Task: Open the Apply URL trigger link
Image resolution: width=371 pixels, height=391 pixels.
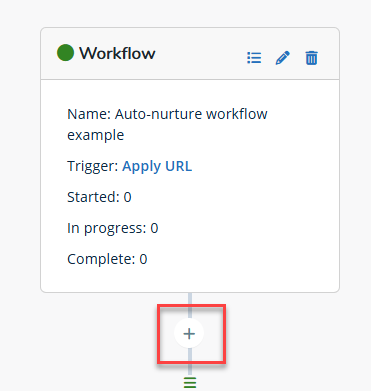Action: click(x=157, y=166)
